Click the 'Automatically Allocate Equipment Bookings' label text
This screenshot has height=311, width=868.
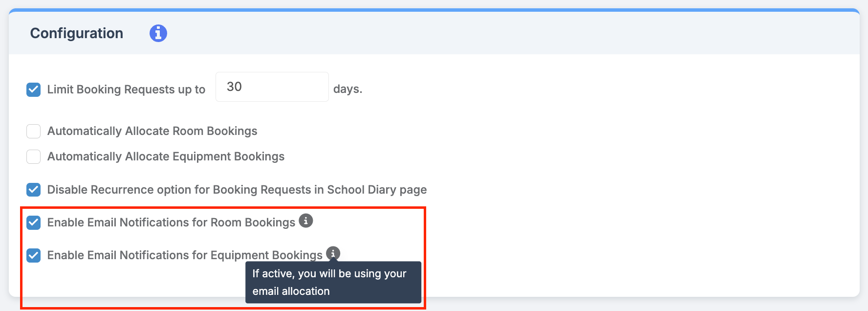166,156
